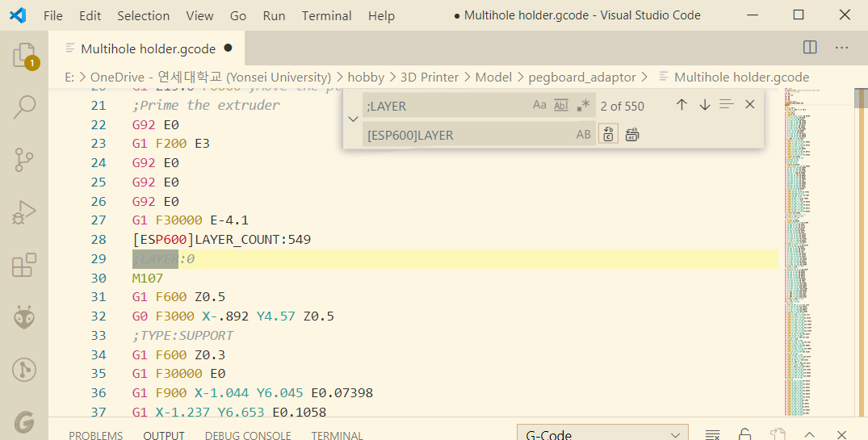Go to next match in find widget
Screen dimensions: 868x440
pos(705,105)
